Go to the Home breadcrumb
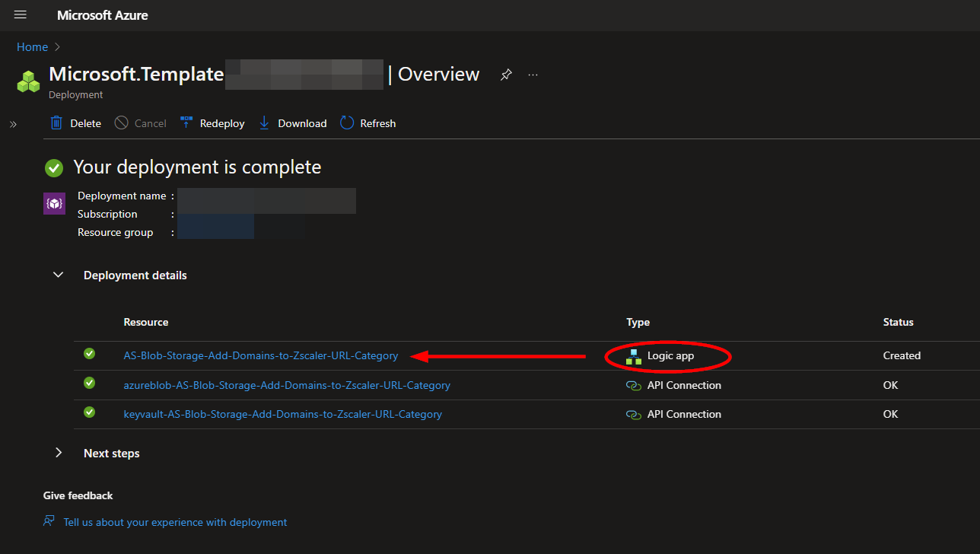This screenshot has width=980, height=554. tap(32, 47)
